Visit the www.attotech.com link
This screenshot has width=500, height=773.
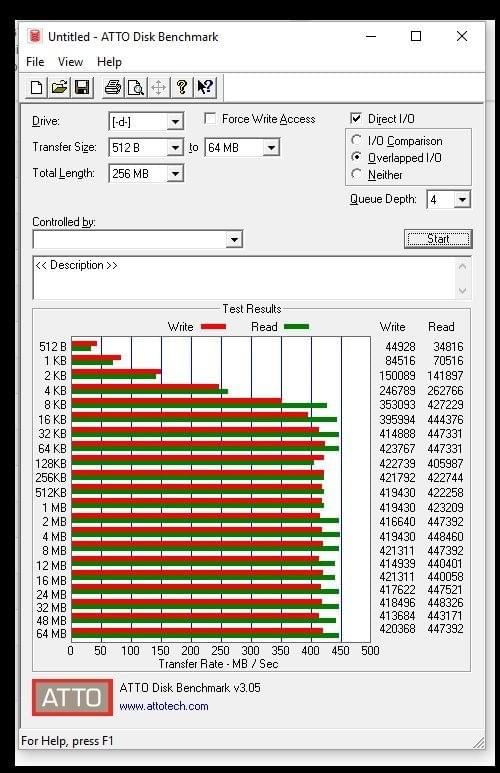(164, 706)
